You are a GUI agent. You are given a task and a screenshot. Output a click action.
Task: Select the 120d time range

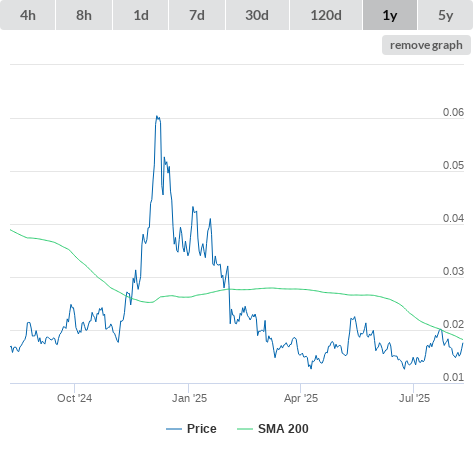[x=326, y=15]
